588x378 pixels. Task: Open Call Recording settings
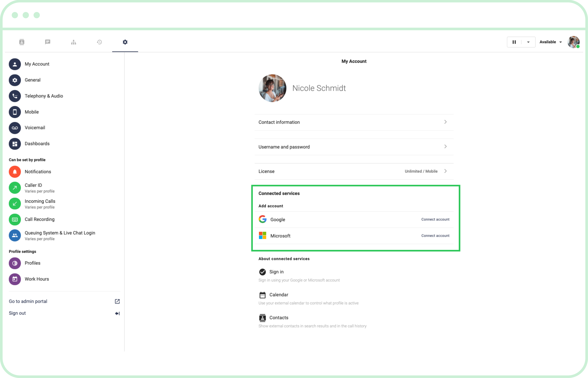(40, 219)
